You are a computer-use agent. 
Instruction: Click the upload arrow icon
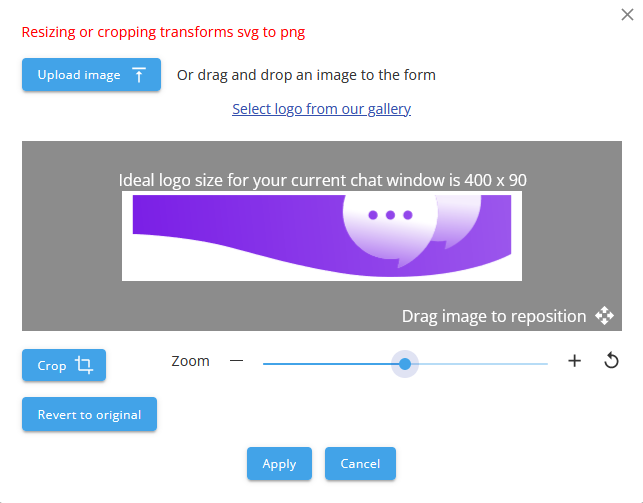(x=139, y=75)
